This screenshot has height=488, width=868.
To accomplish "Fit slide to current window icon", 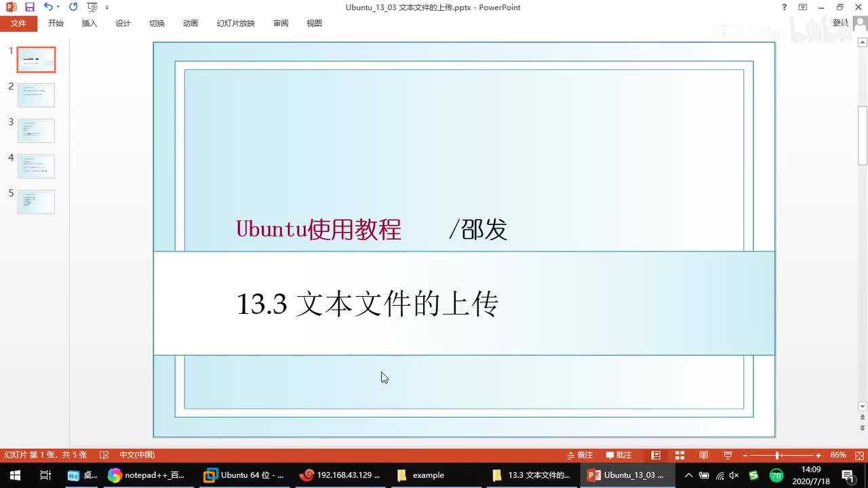I will (858, 455).
